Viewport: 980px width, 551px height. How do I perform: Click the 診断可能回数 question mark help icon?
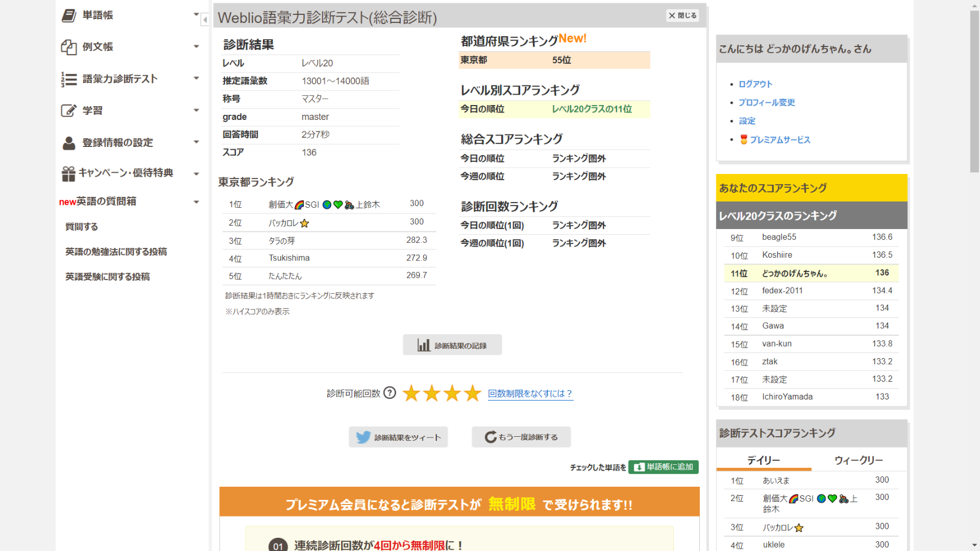coord(390,393)
